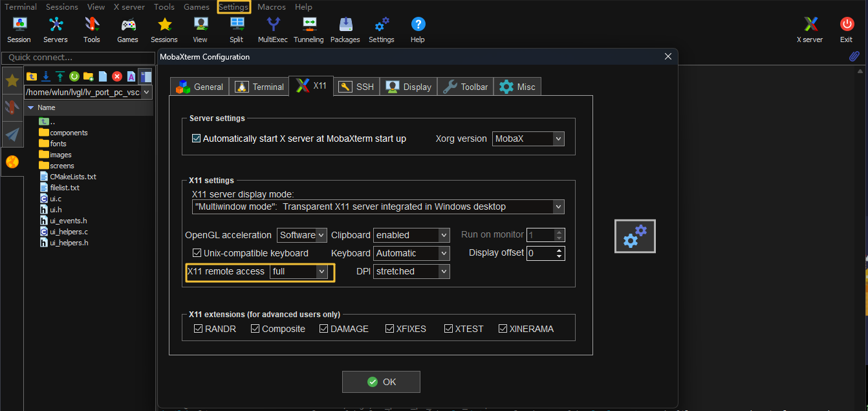The width and height of the screenshot is (868, 411).
Task: Switch to the Misc tab
Action: pyautogui.click(x=517, y=87)
